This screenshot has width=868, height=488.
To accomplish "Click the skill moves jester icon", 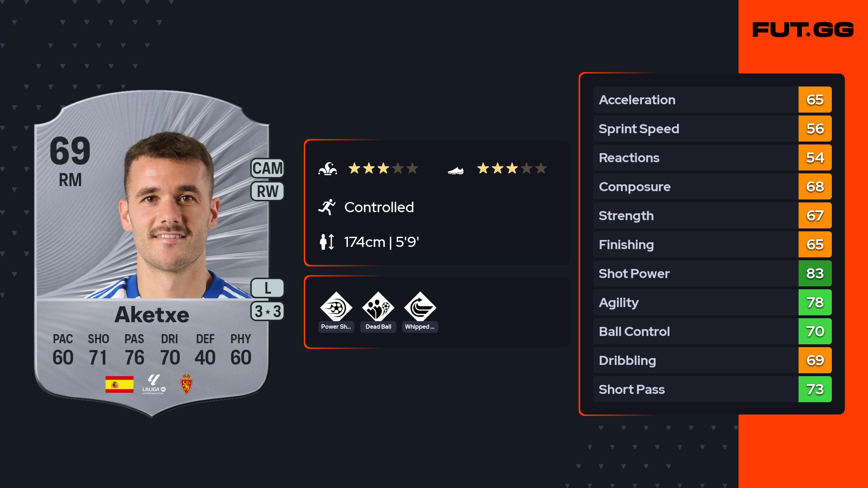I will pyautogui.click(x=328, y=169).
